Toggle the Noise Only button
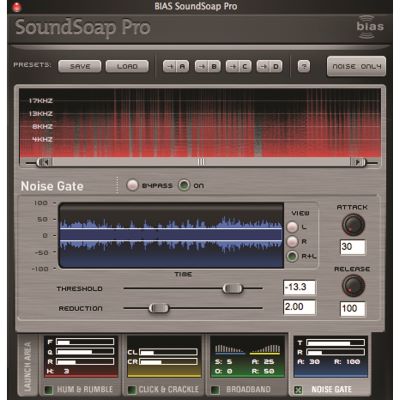 [x=356, y=66]
